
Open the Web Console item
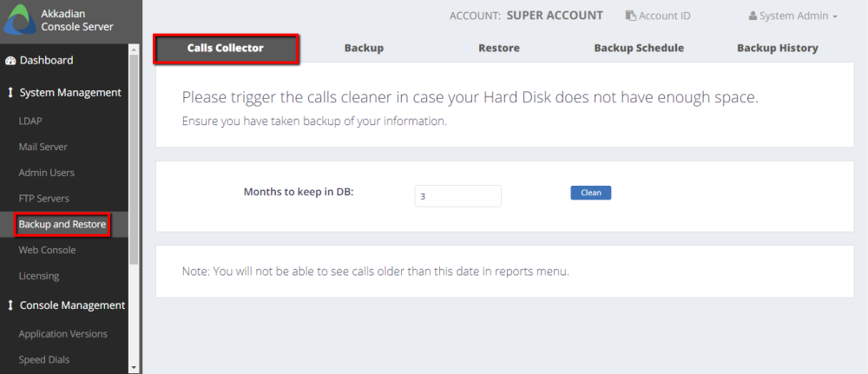(47, 250)
